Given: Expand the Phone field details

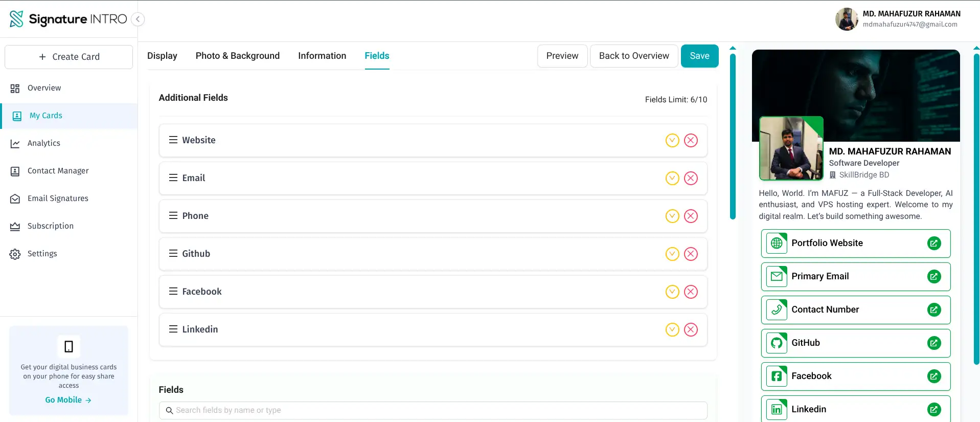Looking at the screenshot, I should (x=672, y=216).
